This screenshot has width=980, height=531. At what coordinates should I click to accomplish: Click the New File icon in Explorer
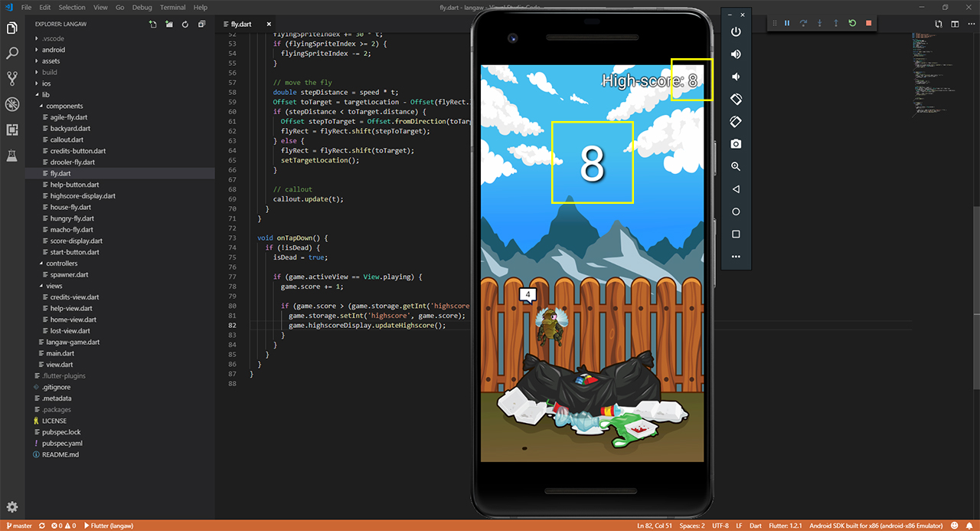(x=153, y=24)
